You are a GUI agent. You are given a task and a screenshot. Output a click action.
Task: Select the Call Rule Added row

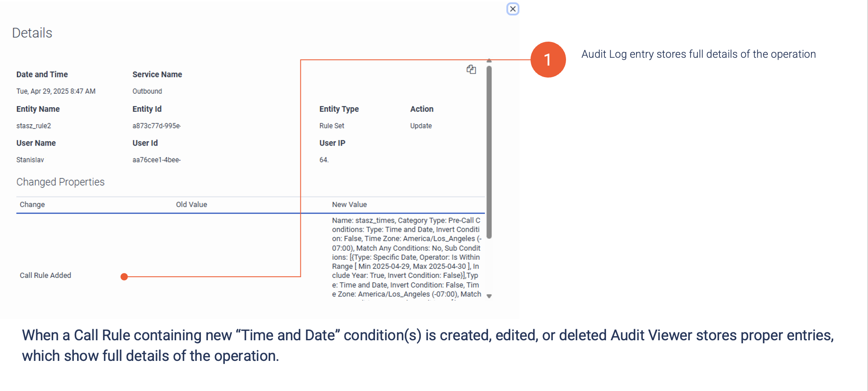tap(45, 276)
